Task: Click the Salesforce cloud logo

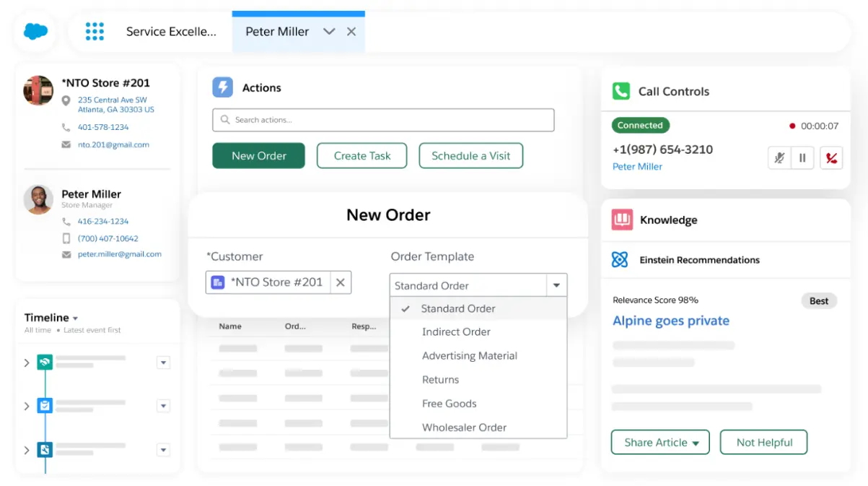Action: click(x=35, y=32)
